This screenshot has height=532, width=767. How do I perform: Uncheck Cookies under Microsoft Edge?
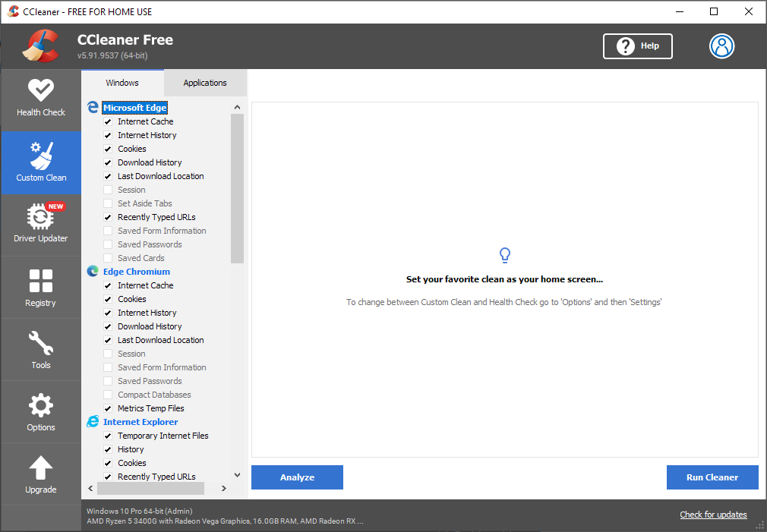pos(108,149)
